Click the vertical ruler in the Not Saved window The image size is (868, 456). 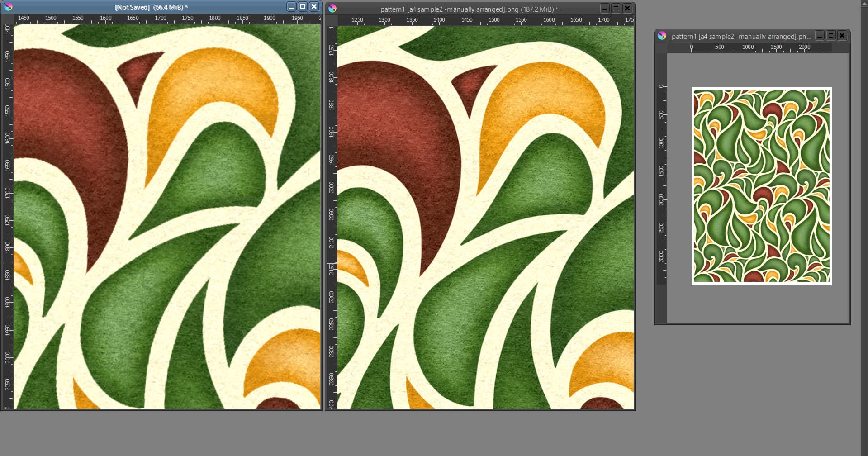click(8, 217)
